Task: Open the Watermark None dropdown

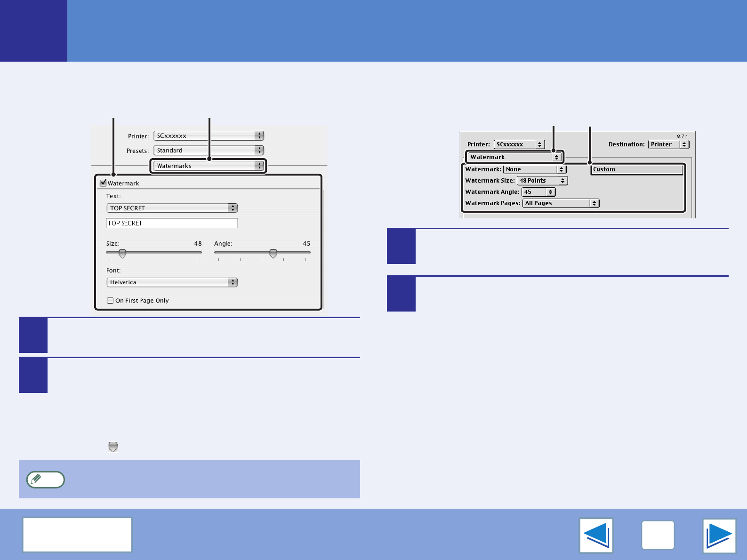Action: [x=535, y=169]
